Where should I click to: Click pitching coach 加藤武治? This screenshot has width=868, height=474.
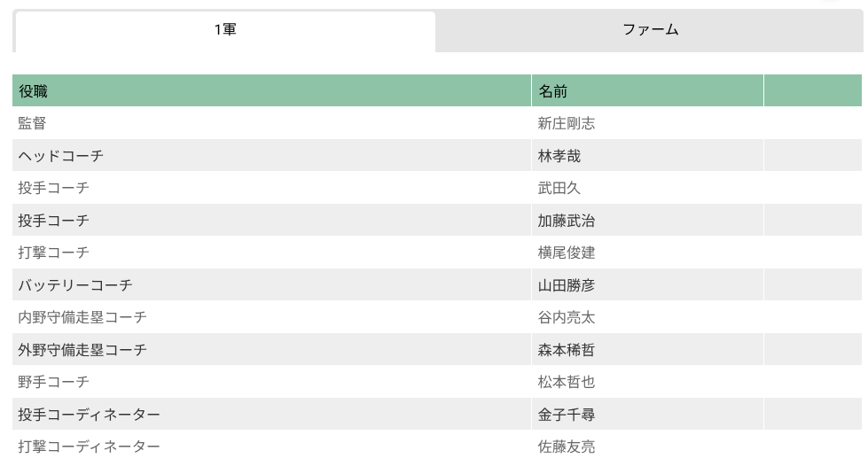[567, 221]
